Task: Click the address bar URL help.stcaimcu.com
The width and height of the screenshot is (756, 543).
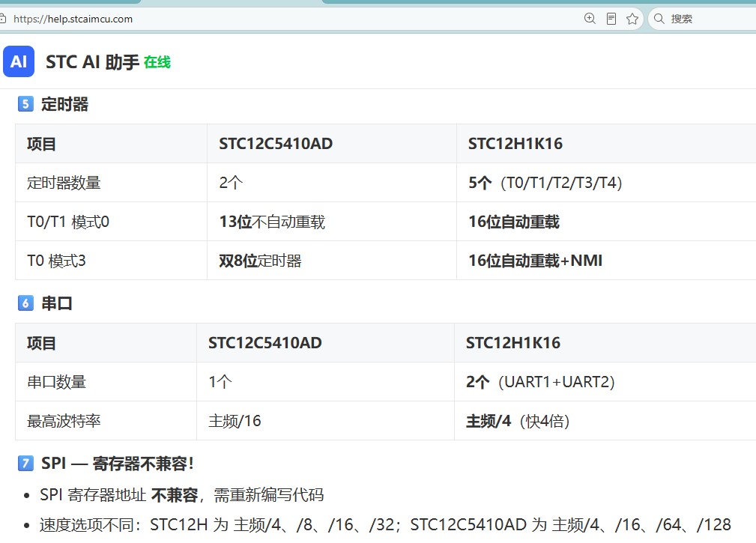Action: (x=73, y=19)
